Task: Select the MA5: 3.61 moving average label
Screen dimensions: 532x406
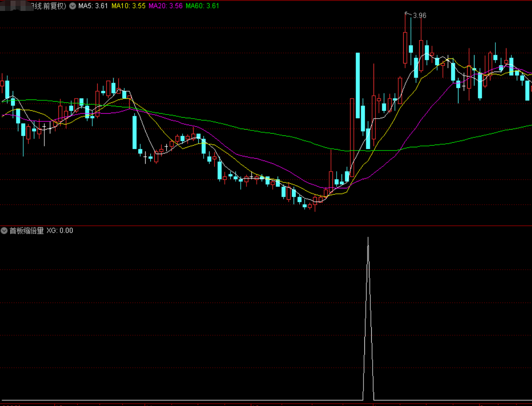Action: [x=93, y=6]
